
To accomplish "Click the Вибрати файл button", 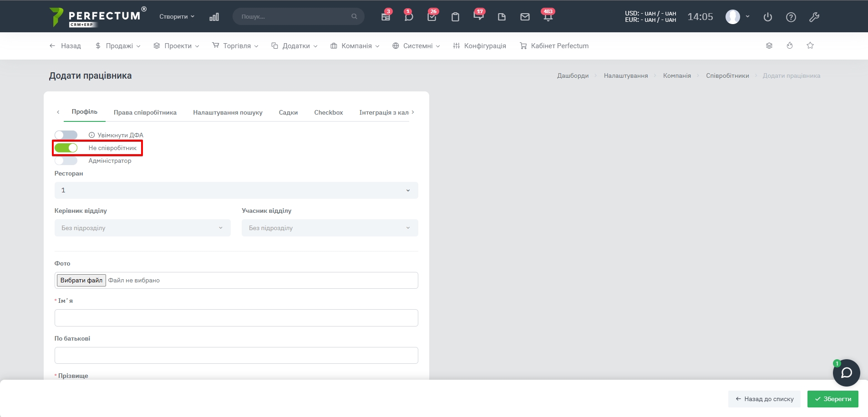I will click(81, 280).
